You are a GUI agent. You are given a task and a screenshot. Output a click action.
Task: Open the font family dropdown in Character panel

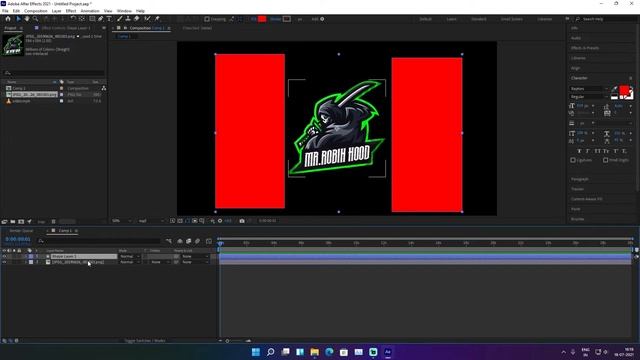tap(589, 89)
